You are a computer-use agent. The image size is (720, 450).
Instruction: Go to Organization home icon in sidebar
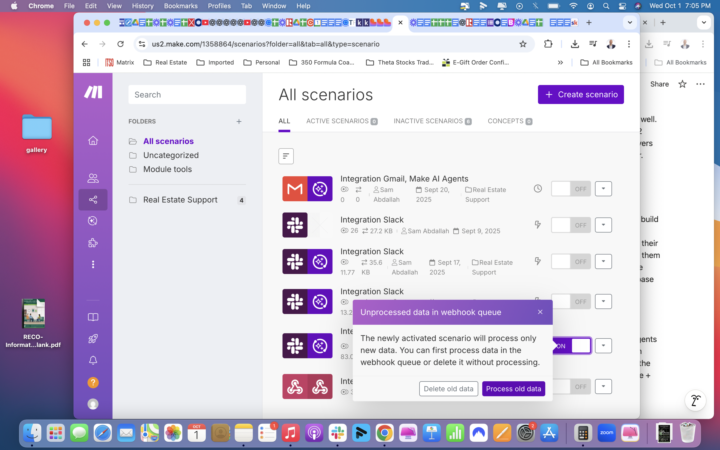pos(93,141)
